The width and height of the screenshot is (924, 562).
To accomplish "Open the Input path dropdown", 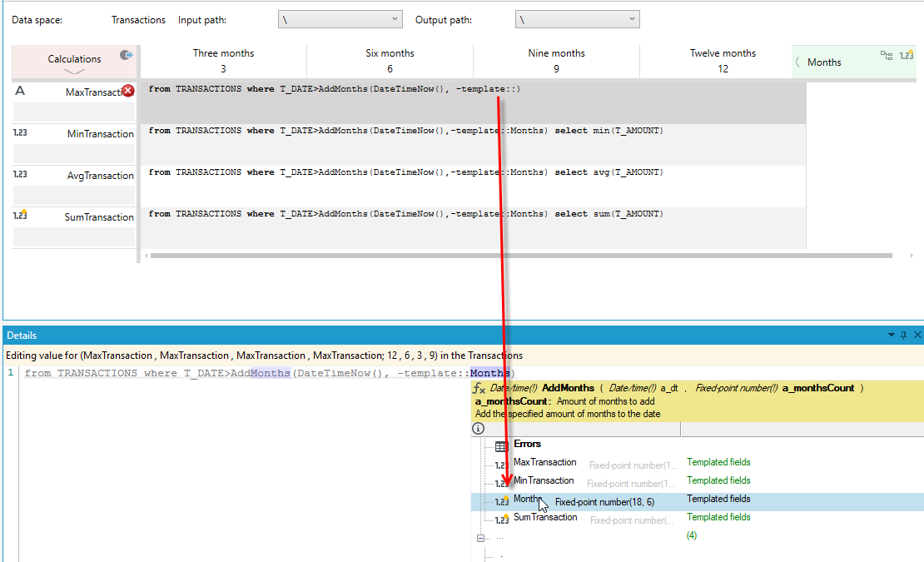I will (340, 19).
